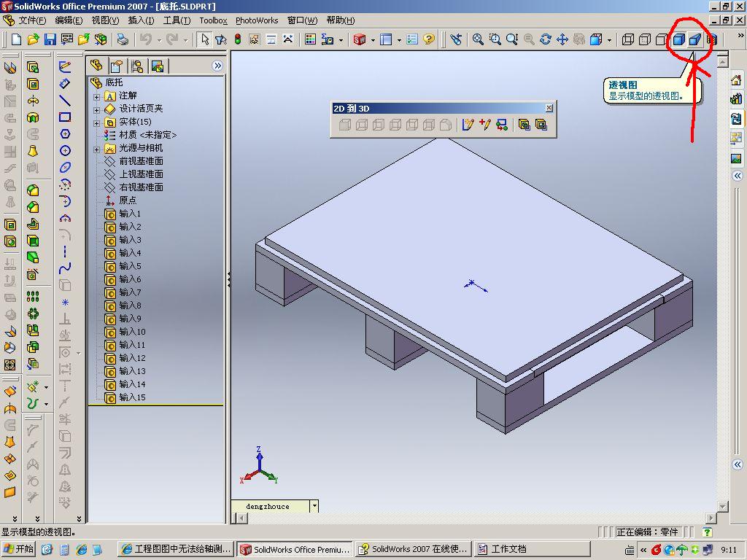Expand the 光源与相机 tree node

click(x=97, y=149)
